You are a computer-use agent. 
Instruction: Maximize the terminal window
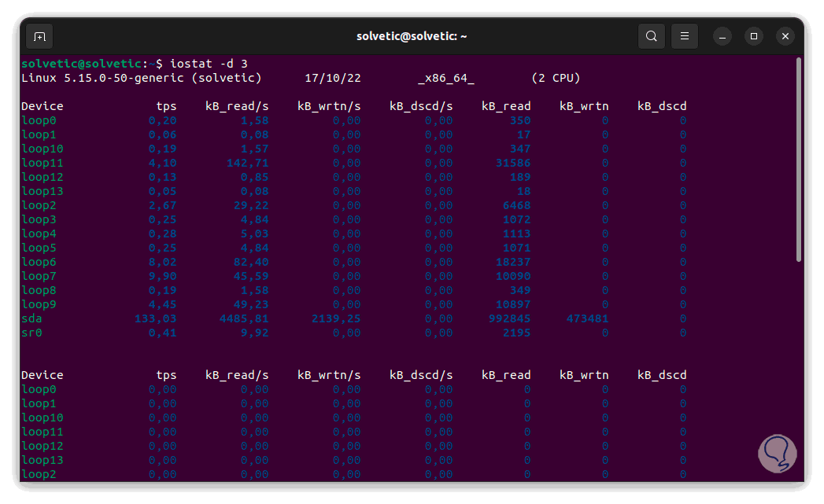pyautogui.click(x=754, y=36)
